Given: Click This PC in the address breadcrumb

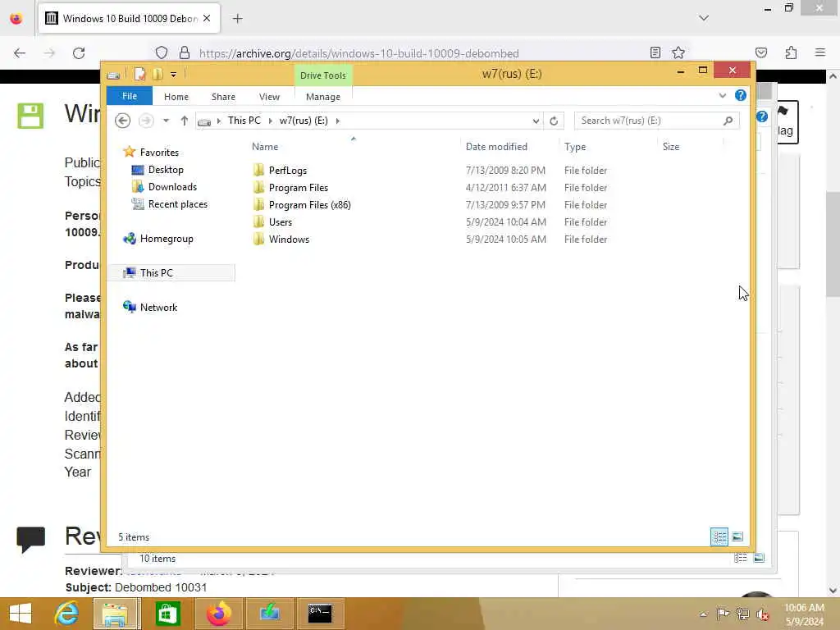Looking at the screenshot, I should point(244,121).
